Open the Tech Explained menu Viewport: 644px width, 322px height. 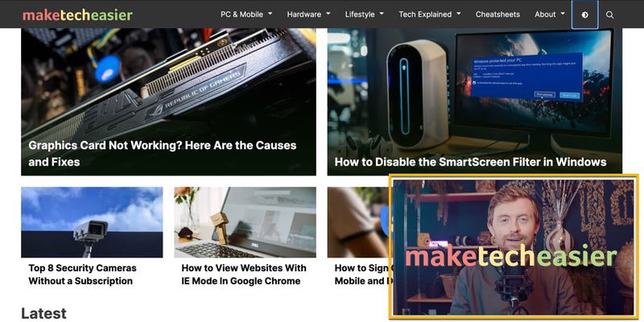pos(430,14)
